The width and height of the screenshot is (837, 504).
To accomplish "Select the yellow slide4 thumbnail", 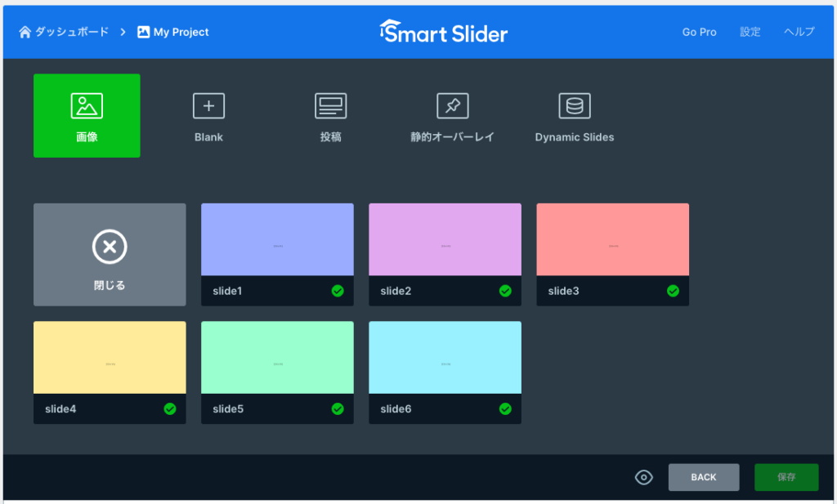I will (110, 357).
